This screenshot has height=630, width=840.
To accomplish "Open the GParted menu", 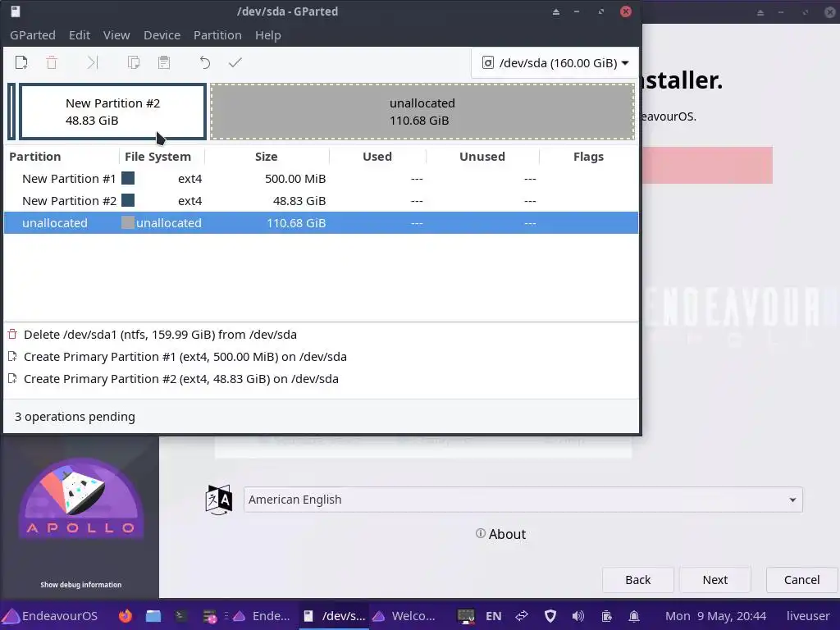I will click(33, 34).
